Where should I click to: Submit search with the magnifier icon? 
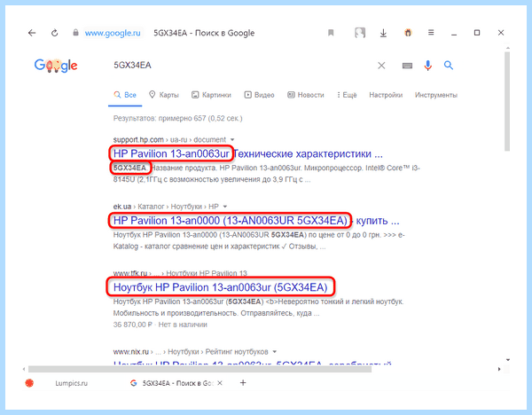click(x=449, y=65)
